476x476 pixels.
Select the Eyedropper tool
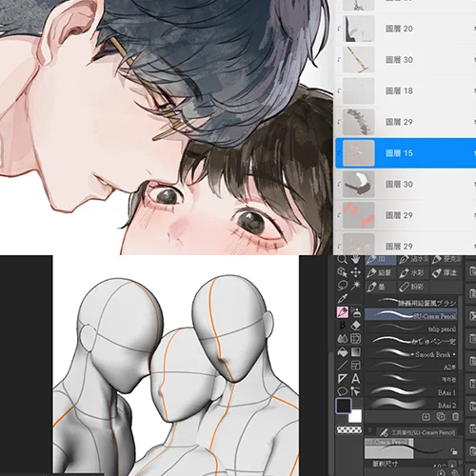tap(342, 298)
